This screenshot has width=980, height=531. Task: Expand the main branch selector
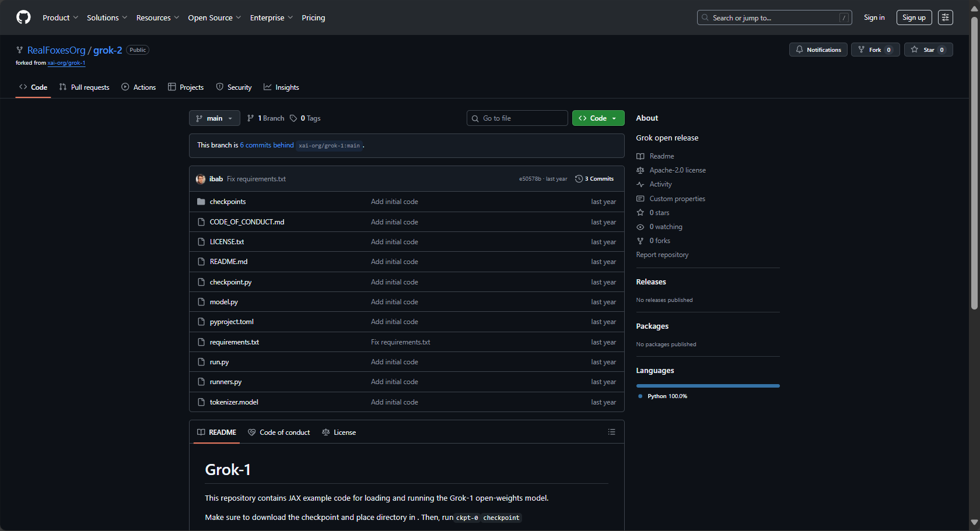(x=214, y=118)
